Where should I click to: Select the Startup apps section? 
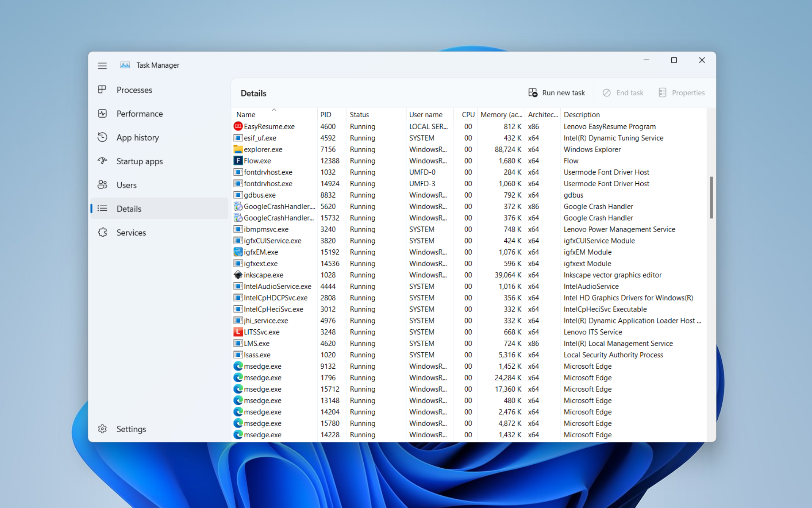139,161
